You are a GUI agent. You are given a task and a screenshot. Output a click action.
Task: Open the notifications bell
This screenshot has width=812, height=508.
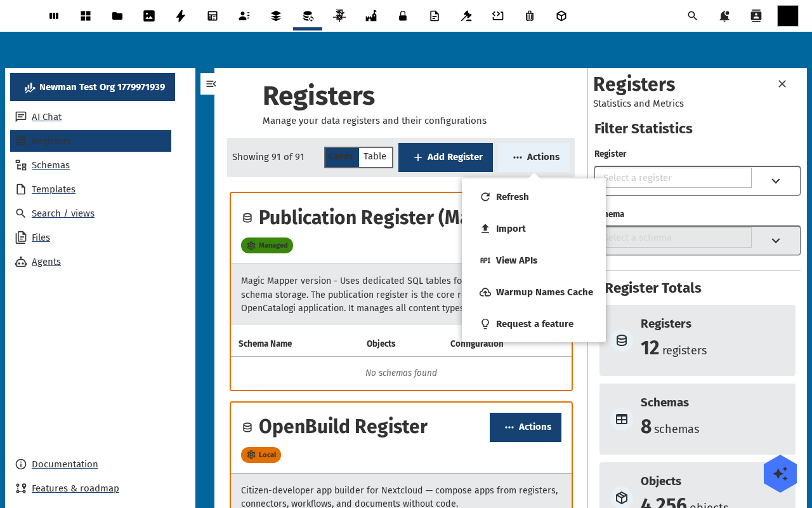point(724,16)
